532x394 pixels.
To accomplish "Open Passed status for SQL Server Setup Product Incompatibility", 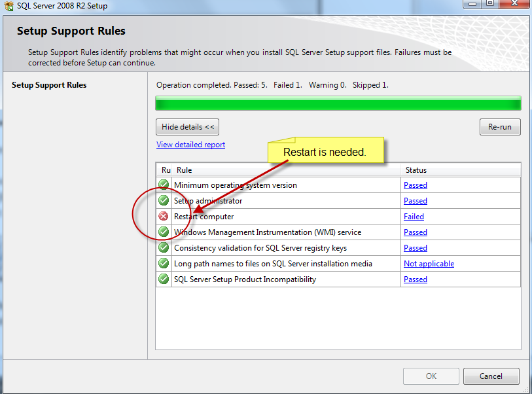I will [x=416, y=279].
